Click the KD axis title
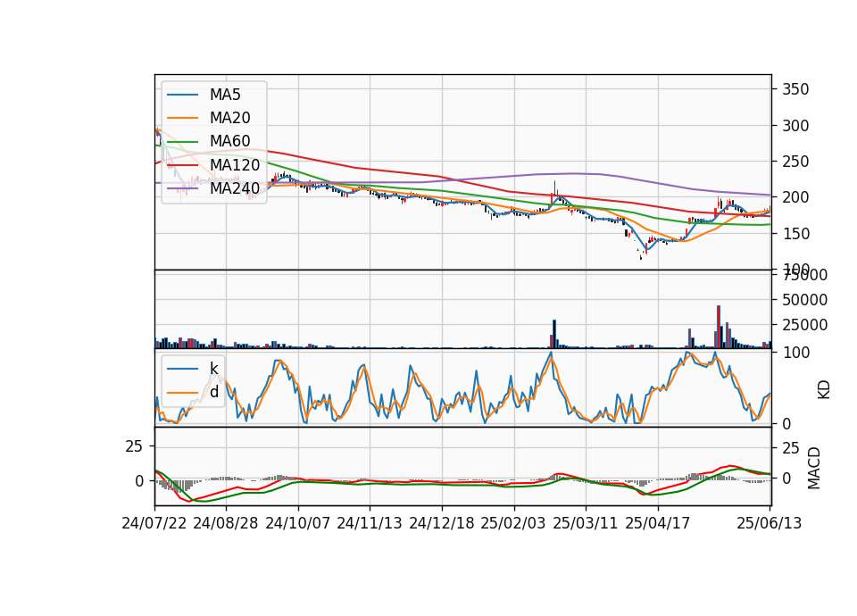The width and height of the screenshot is (857, 616). coord(824,390)
